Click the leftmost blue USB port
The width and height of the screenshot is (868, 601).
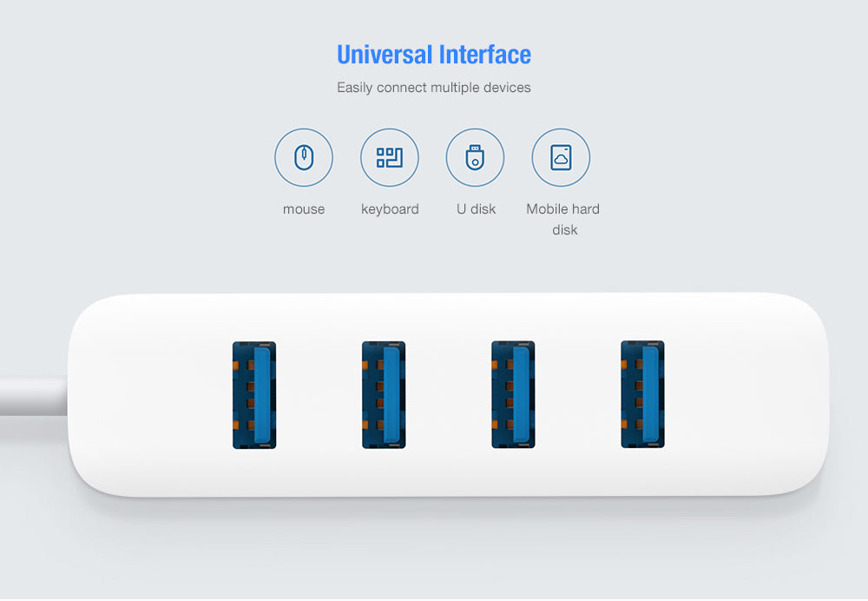point(254,395)
